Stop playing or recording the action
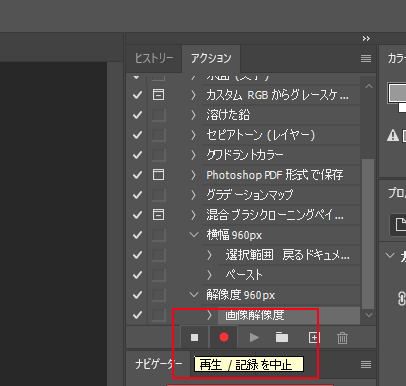 (194, 338)
